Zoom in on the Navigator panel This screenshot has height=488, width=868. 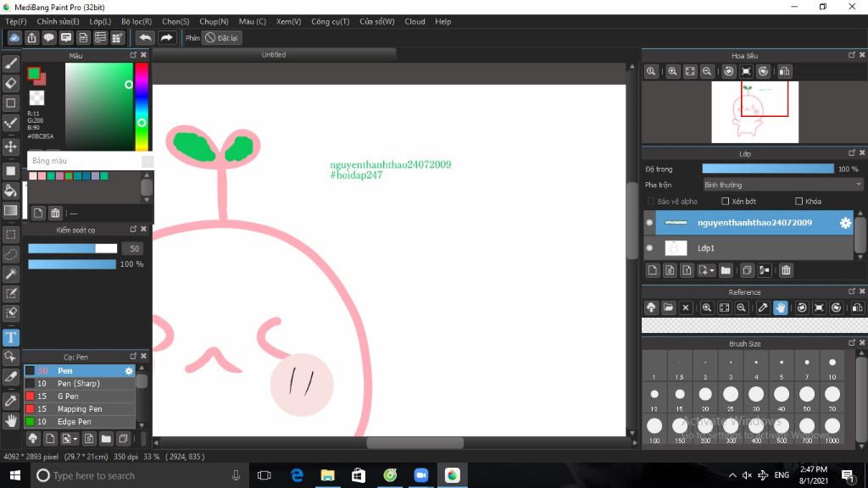point(672,71)
